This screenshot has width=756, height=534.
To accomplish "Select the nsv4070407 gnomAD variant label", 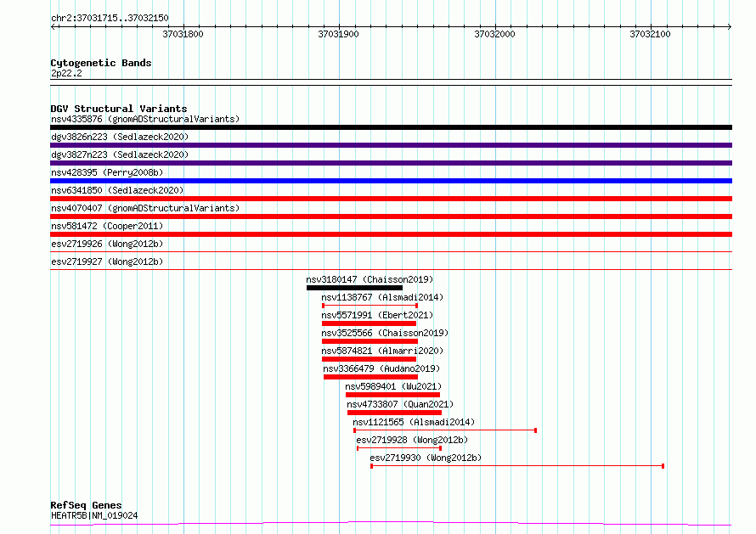I will point(144,208).
